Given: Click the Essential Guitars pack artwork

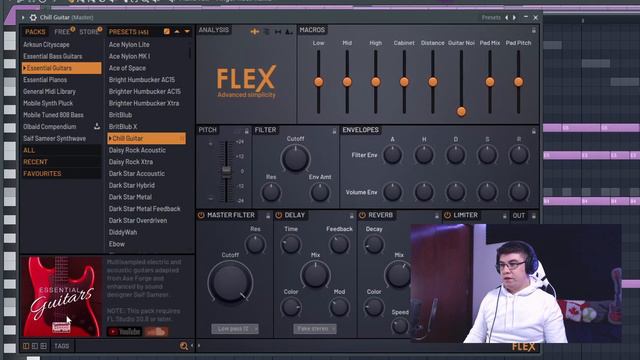Looking at the screenshot, I should coord(62,297).
